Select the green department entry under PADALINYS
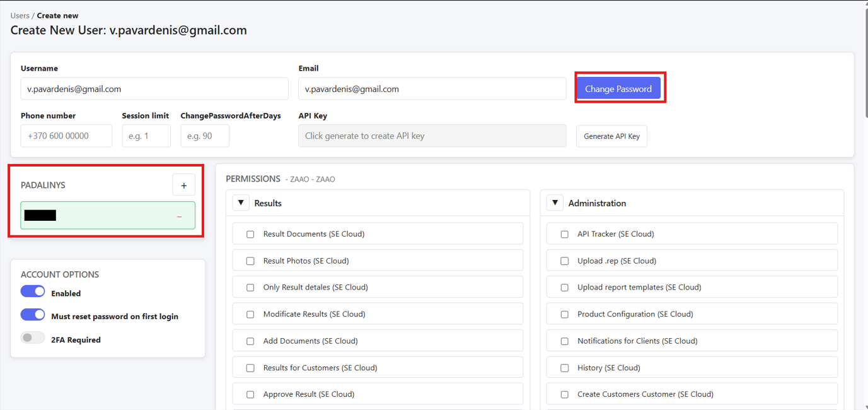 (108, 216)
